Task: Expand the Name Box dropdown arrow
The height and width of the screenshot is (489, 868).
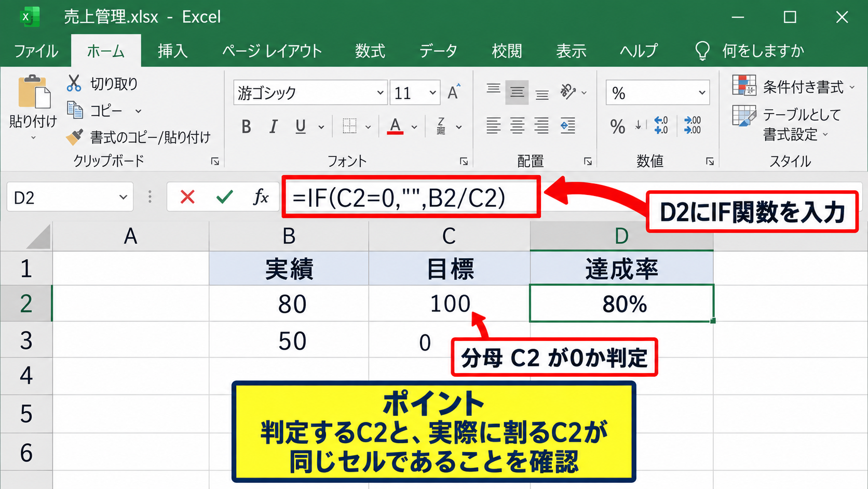Action: [123, 197]
